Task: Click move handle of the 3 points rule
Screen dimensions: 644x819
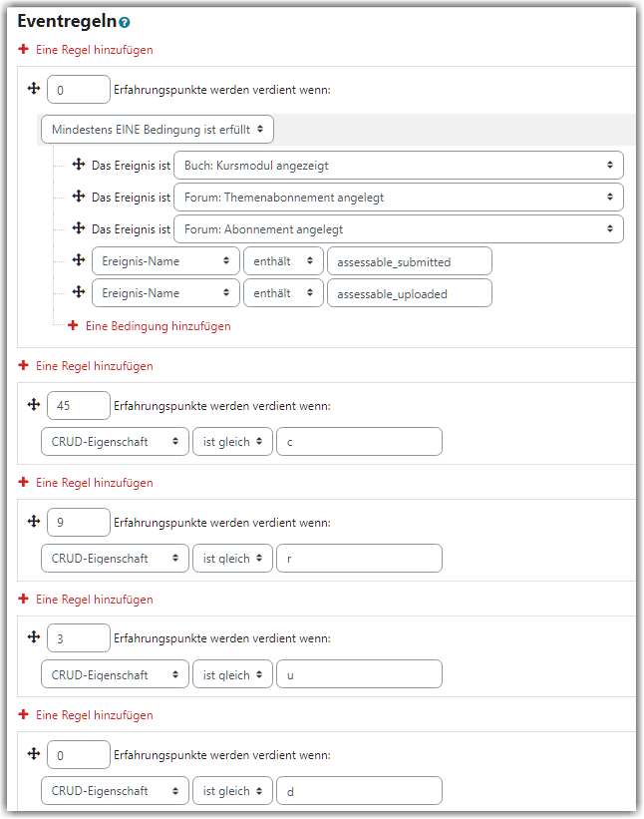Action: click(34, 636)
